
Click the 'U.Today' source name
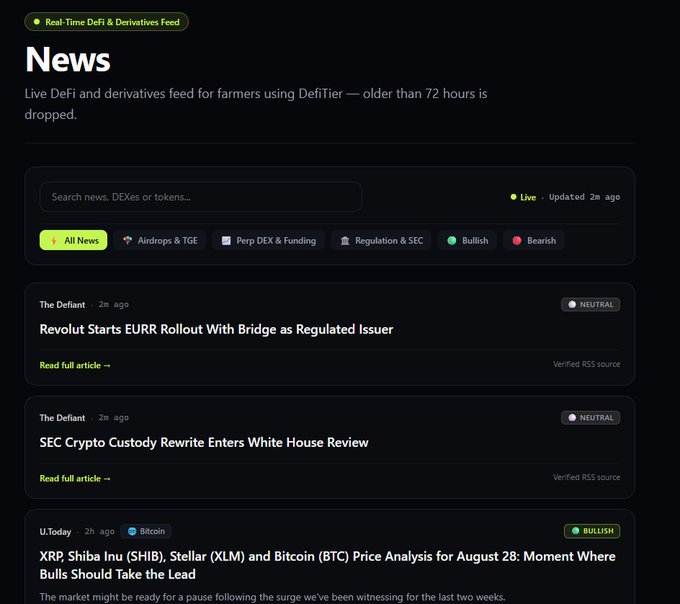[x=55, y=532]
